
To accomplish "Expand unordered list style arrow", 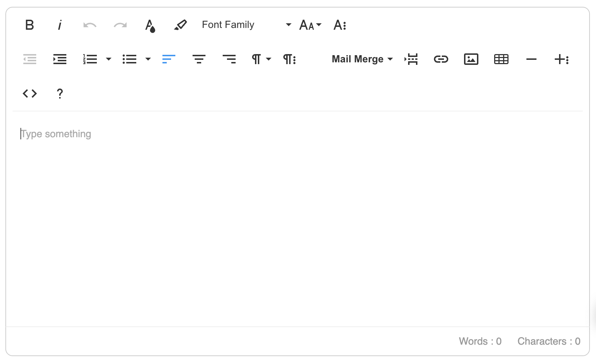I will [148, 59].
